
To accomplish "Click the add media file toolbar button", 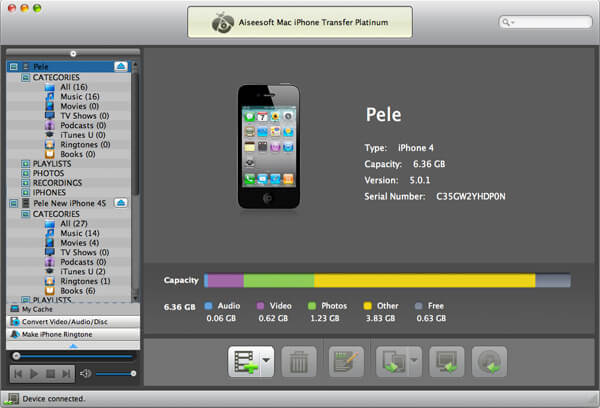I will coord(245,362).
